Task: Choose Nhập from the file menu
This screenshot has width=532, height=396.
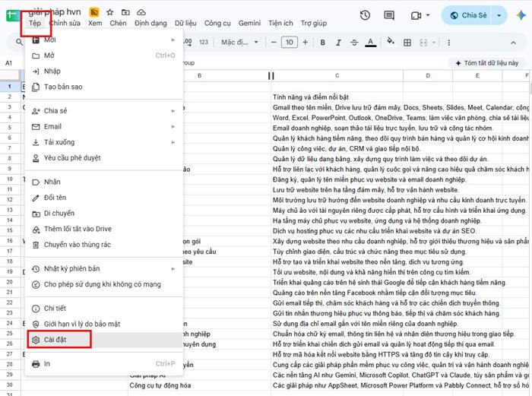Action: click(x=104, y=71)
